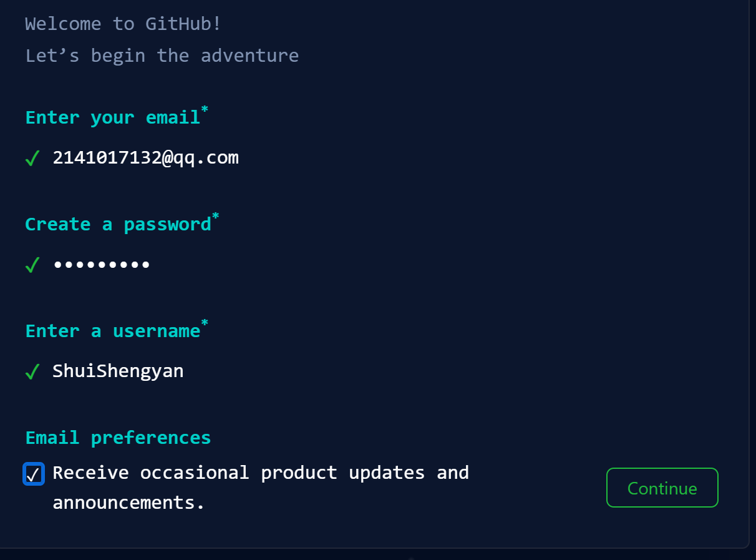Uncheck the product updates checkbox

click(33, 474)
